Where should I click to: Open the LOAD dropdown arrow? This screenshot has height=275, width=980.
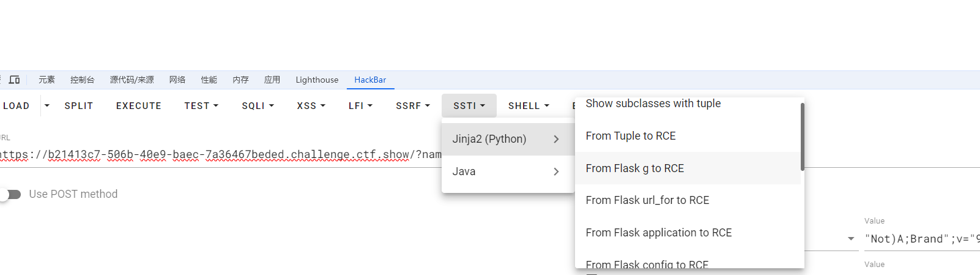[x=46, y=106]
